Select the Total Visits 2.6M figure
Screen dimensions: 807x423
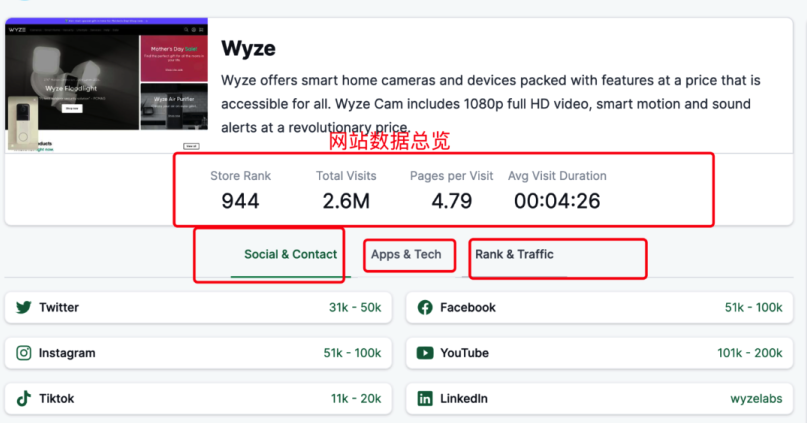346,201
